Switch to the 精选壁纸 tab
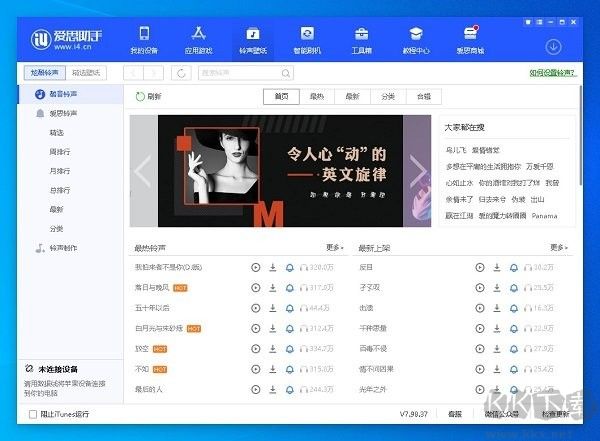This screenshot has width=600, height=441. 86,73
